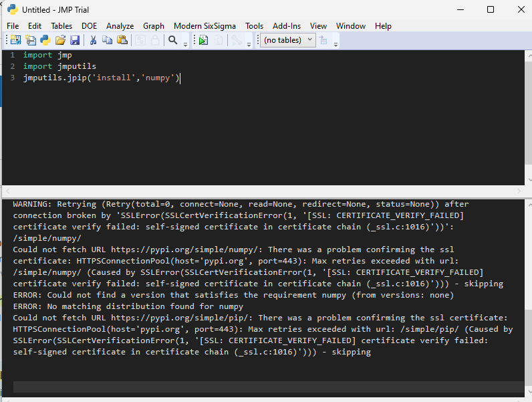Open the View menu
The height and width of the screenshot is (402, 532).
tap(318, 26)
